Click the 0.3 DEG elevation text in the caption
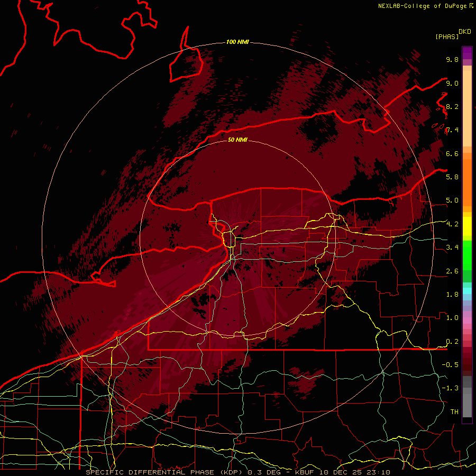The width and height of the screenshot is (476, 476). tap(266, 472)
